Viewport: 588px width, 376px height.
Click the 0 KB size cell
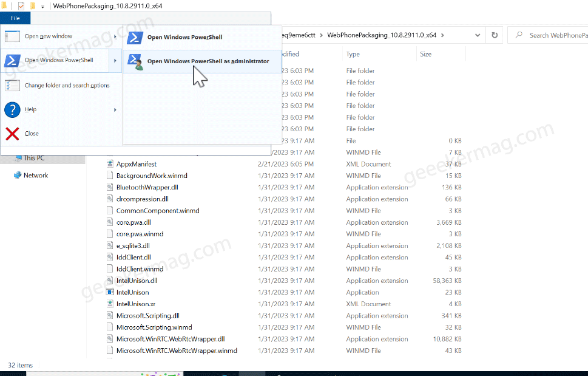point(455,141)
